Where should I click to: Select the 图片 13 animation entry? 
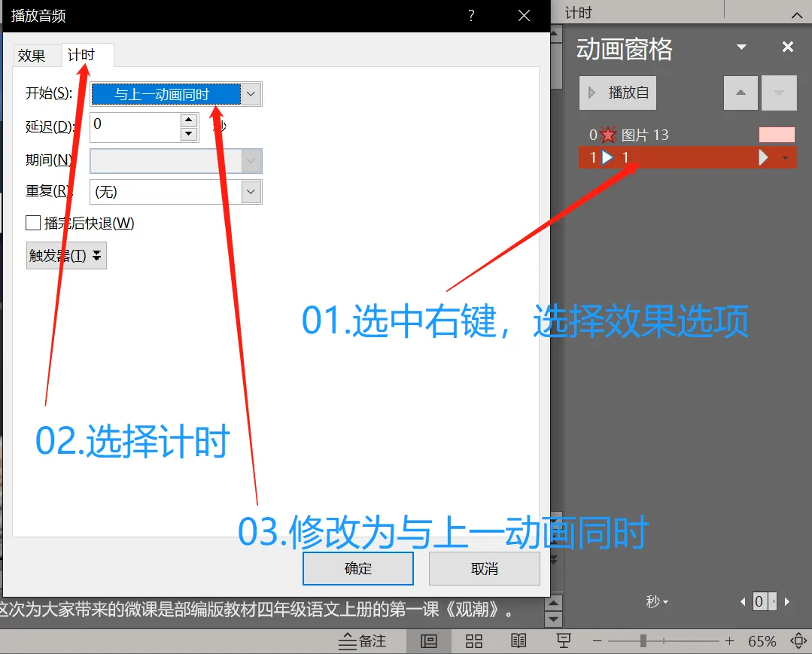[687, 135]
